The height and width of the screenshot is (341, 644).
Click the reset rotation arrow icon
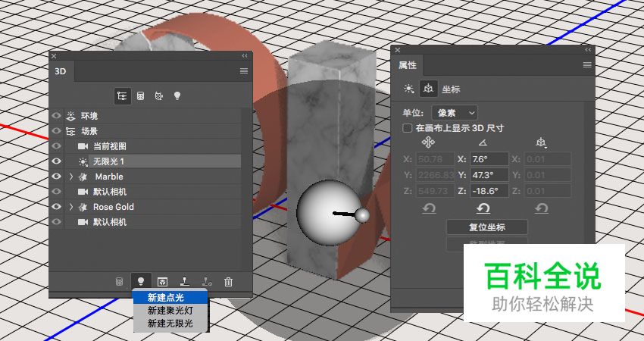tap(483, 208)
